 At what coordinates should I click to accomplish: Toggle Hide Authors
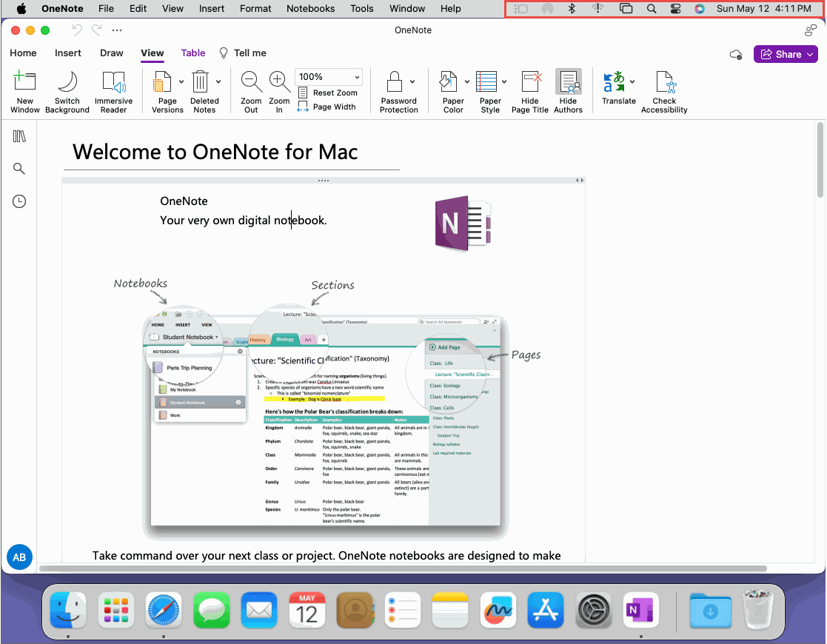(x=568, y=92)
